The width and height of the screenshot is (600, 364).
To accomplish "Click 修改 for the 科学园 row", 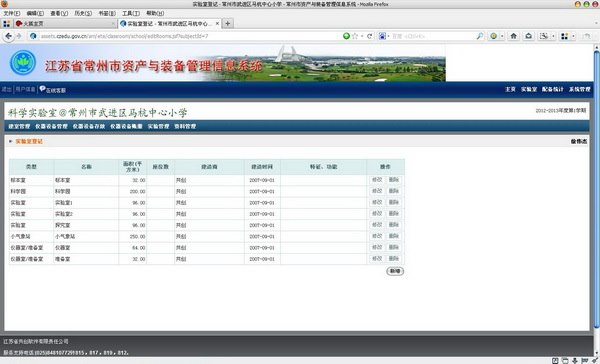I will pos(377,191).
